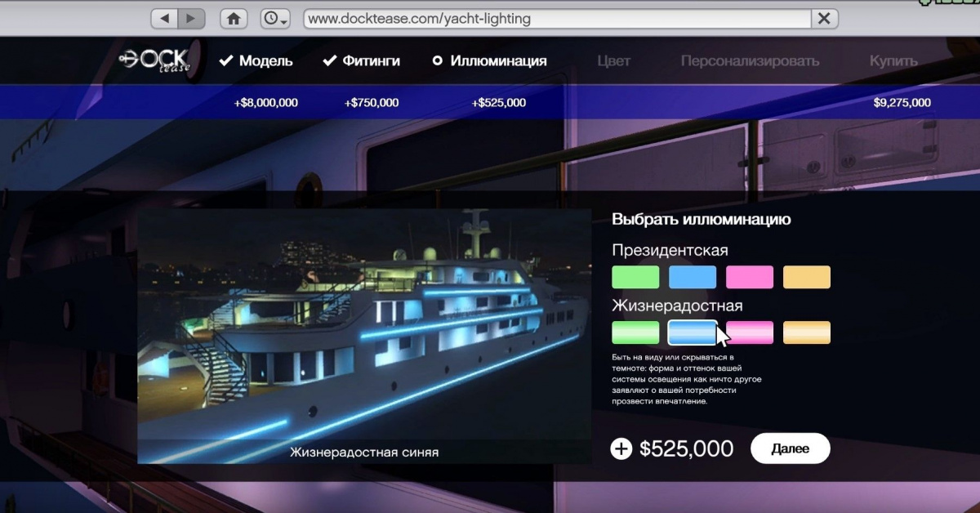This screenshot has width=980, height=513.
Task: Click the Выбрать иллюминацию heading
Action: click(x=701, y=220)
